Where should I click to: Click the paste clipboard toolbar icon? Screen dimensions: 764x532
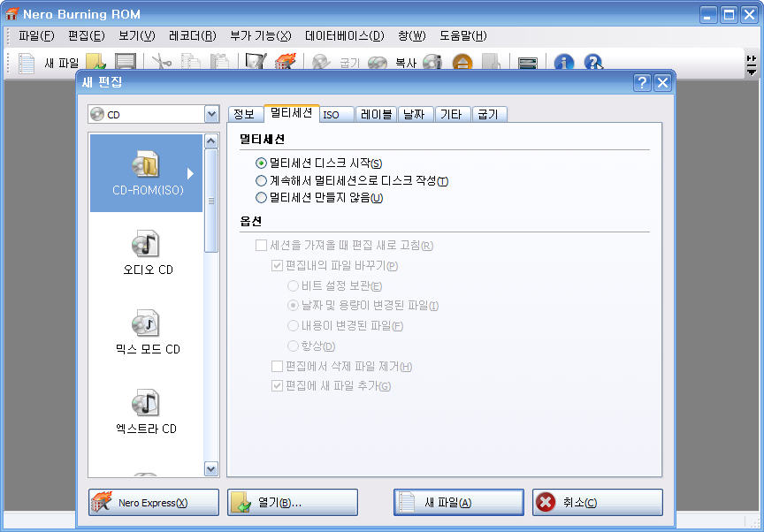(219, 62)
